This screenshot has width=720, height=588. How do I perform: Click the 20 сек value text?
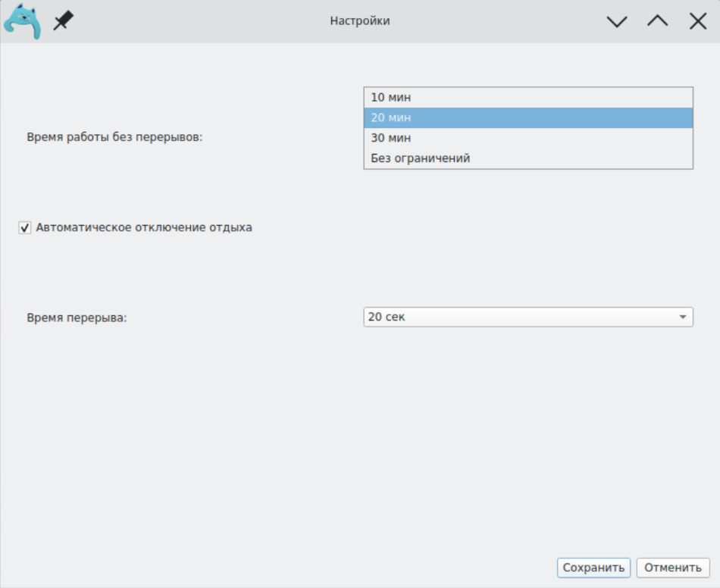[387, 317]
